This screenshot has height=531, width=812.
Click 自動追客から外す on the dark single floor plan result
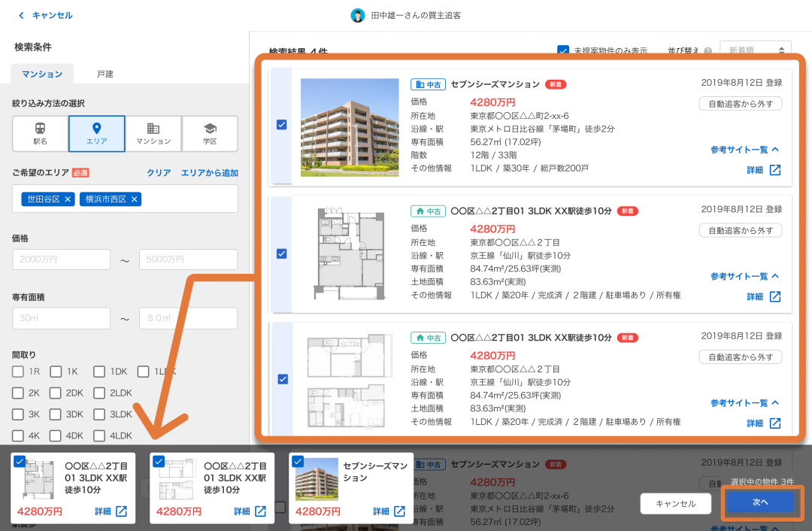pos(741,231)
